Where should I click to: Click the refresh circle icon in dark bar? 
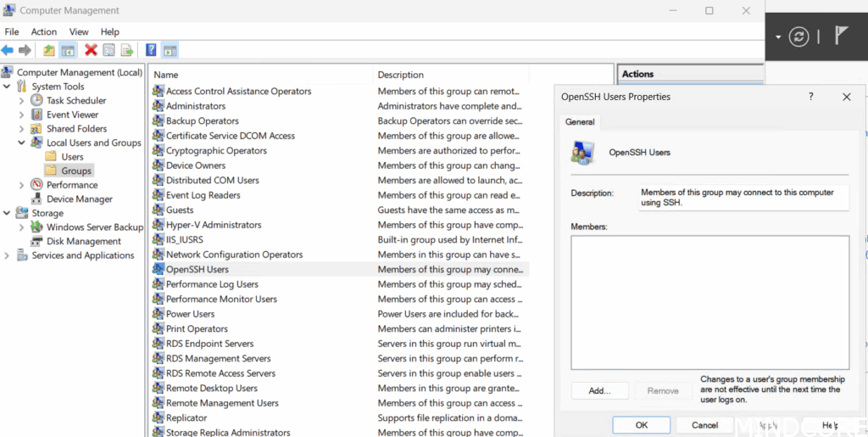click(798, 37)
